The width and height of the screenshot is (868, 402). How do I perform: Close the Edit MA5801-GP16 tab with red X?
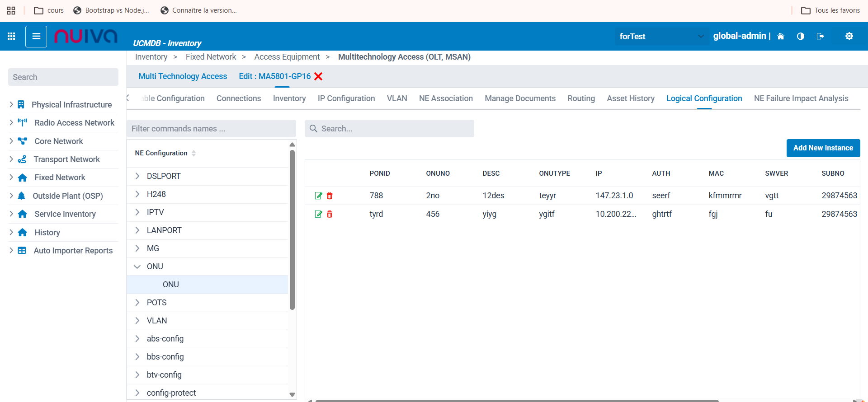pos(318,76)
